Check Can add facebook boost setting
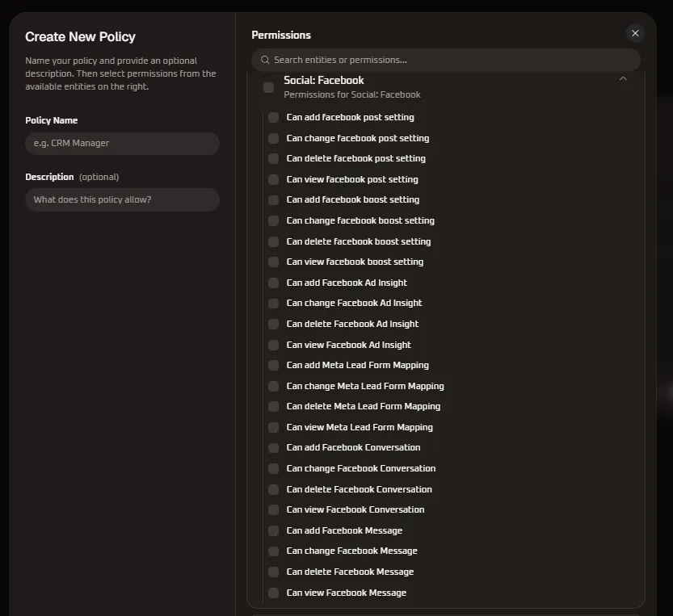Viewport: 673px width, 616px height. [x=273, y=199]
